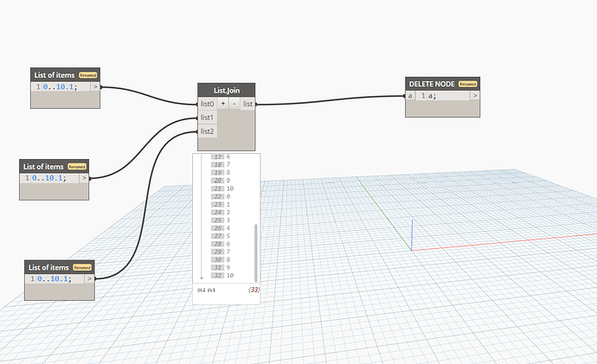The image size is (597, 364).
Task: Click the plus button on List.Join node
Action: (222, 104)
